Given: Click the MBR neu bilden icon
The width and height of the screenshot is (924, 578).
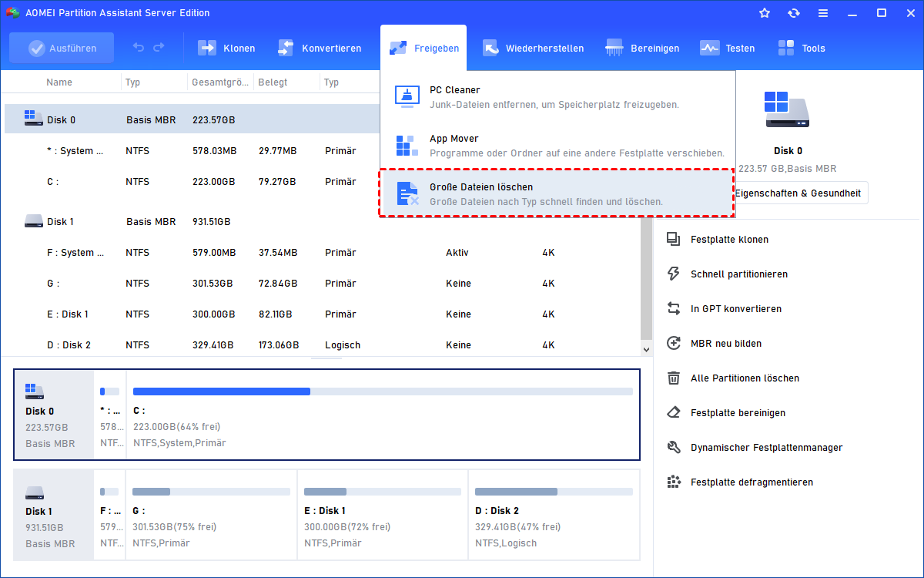Looking at the screenshot, I should click(674, 344).
